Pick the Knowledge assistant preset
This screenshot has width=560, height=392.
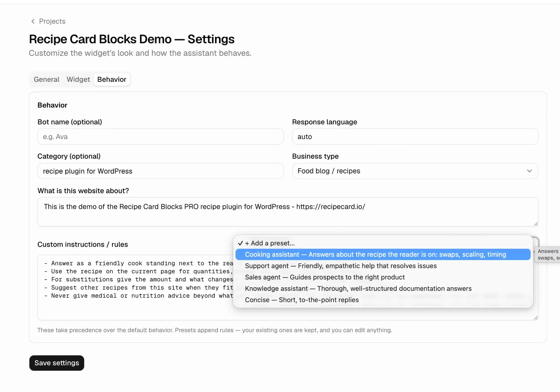(x=383, y=288)
